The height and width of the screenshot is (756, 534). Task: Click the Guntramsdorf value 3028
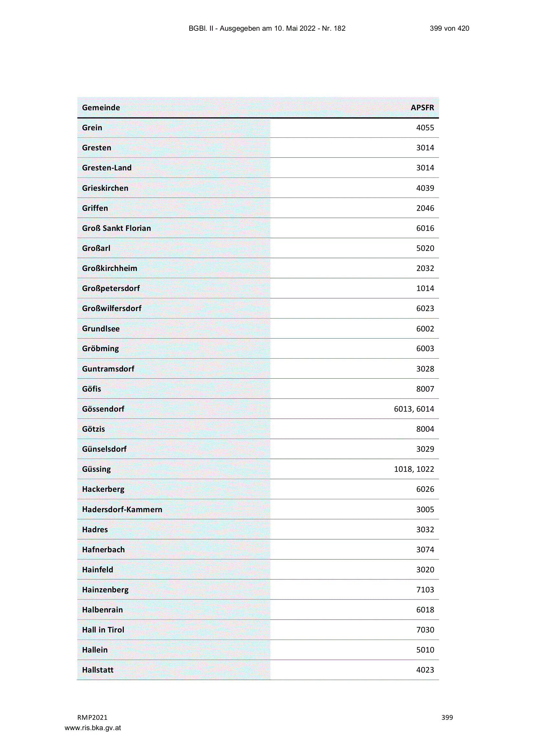(x=425, y=369)
